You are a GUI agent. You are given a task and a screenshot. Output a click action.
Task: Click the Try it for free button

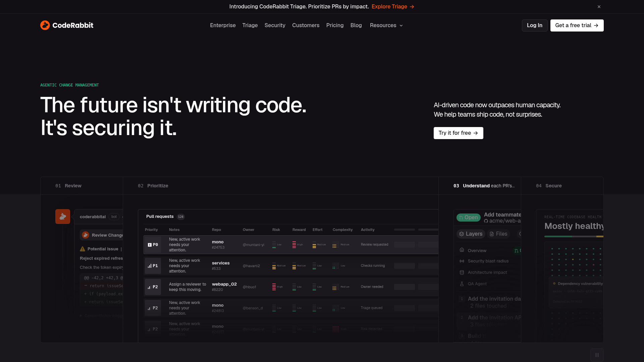pos(458,133)
